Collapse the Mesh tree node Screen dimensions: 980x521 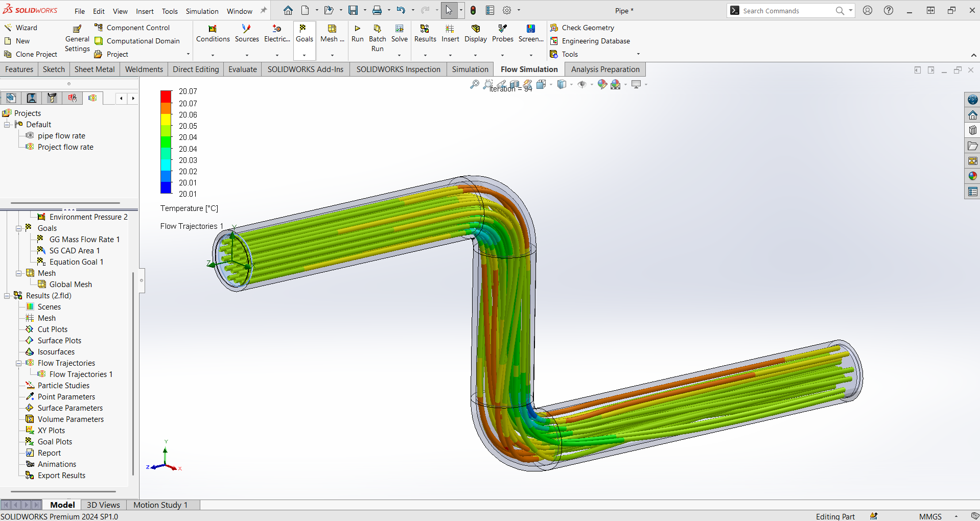coord(19,273)
